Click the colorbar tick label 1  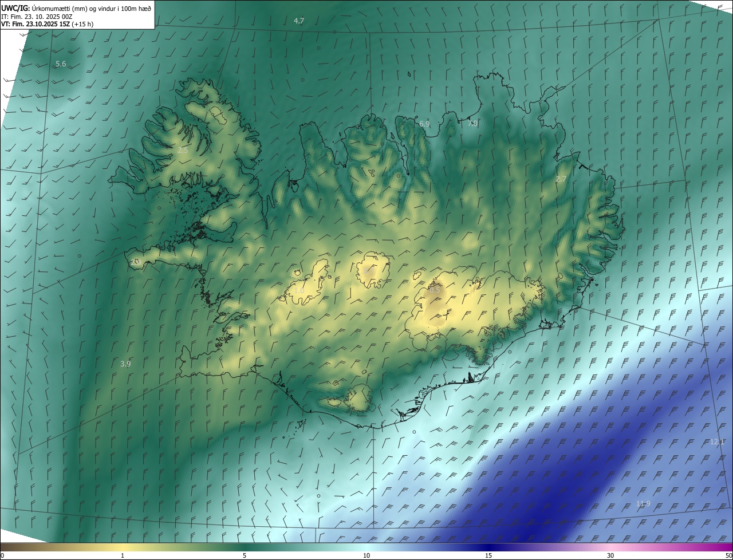pyautogui.click(x=123, y=555)
